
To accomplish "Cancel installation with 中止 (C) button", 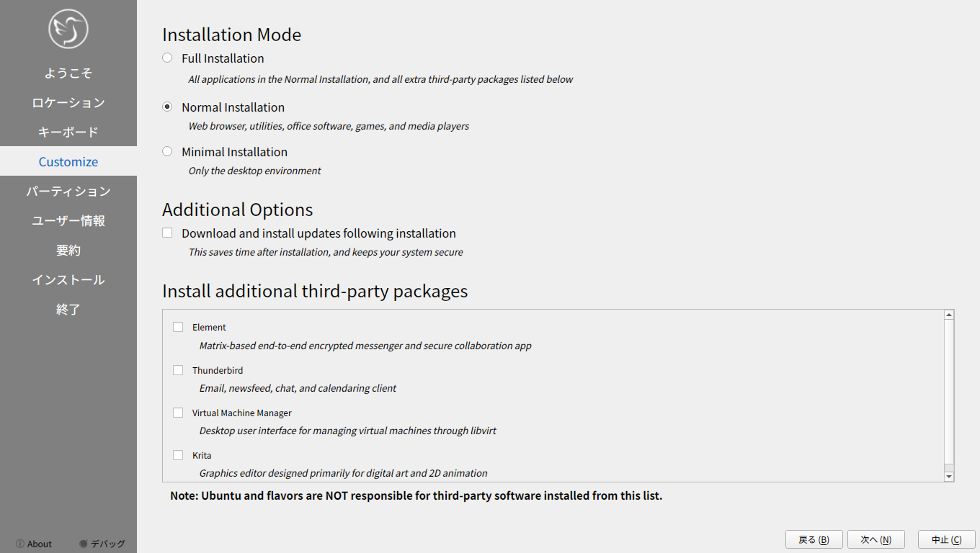I will point(946,539).
